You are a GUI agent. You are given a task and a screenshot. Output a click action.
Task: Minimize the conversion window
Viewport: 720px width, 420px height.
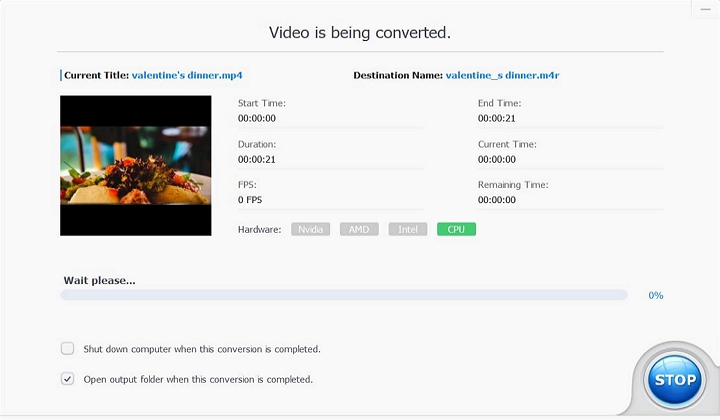pyautogui.click(x=705, y=9)
